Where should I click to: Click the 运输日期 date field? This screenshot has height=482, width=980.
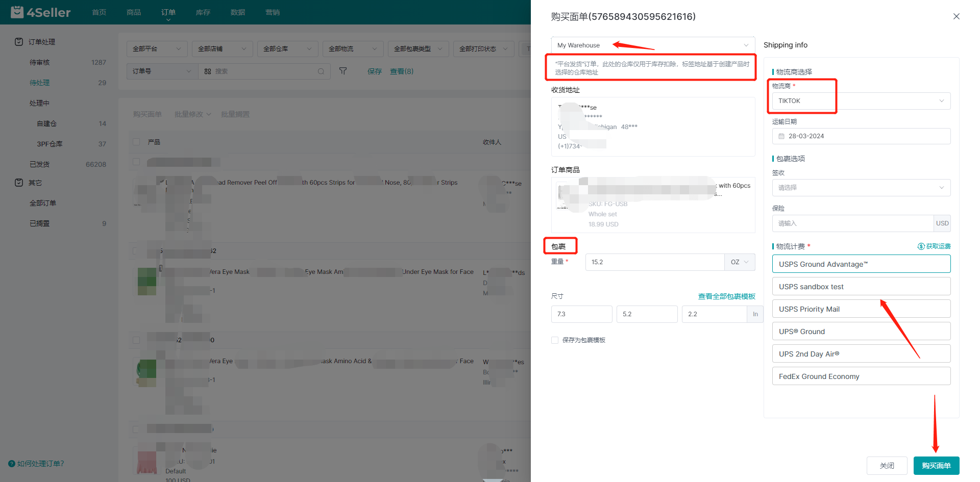[861, 136]
